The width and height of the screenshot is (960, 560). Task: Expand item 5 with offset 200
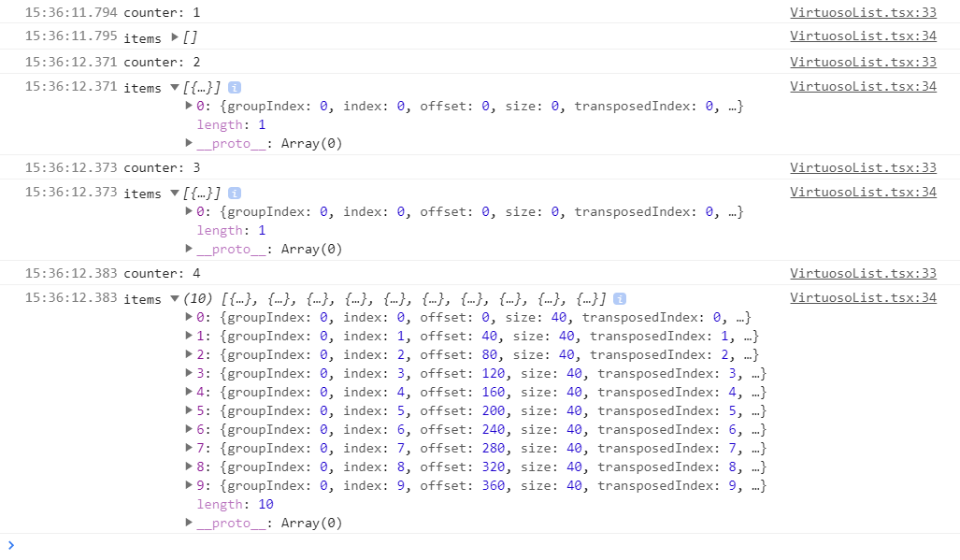pyautogui.click(x=189, y=410)
